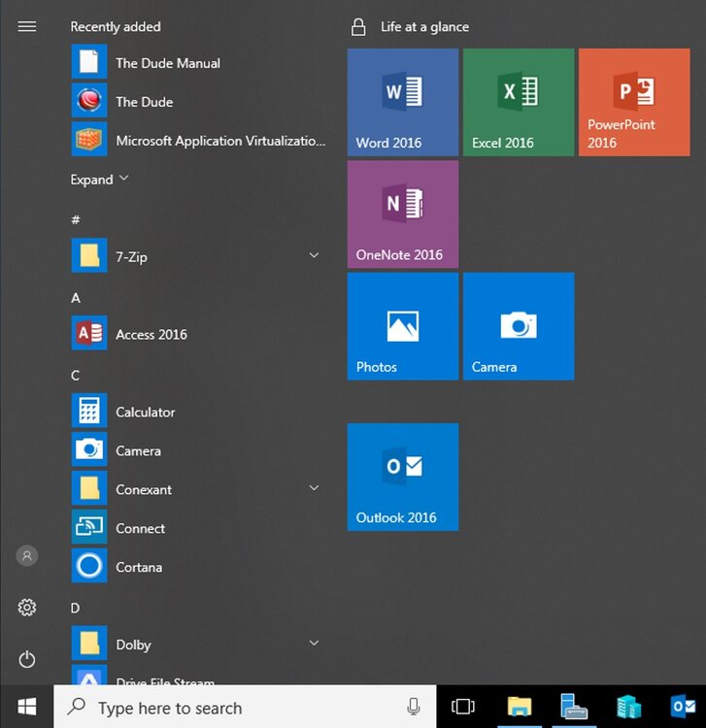Image resolution: width=706 pixels, height=728 pixels.
Task: Select the Calculator text label
Action: pos(146,413)
